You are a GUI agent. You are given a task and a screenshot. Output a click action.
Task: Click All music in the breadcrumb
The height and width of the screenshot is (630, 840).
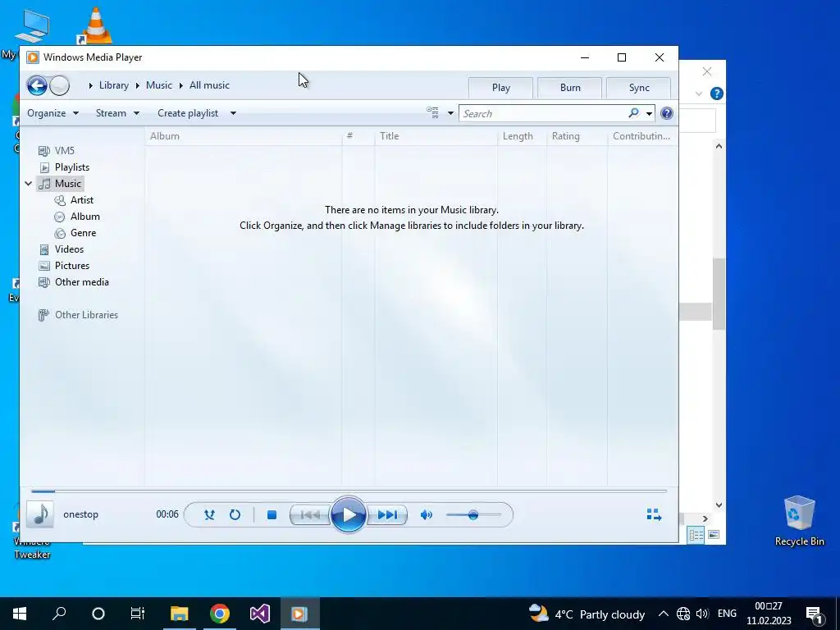(x=209, y=85)
